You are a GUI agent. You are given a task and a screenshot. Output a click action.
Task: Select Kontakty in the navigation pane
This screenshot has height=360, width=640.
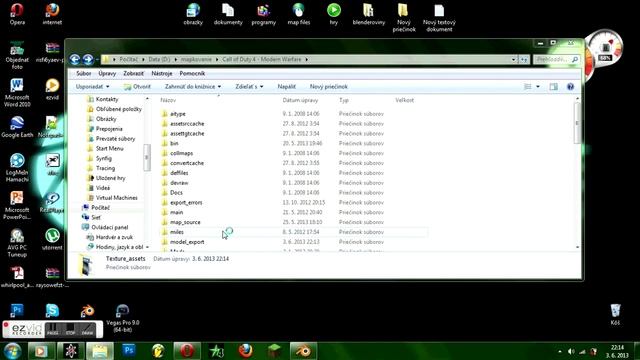(x=107, y=99)
